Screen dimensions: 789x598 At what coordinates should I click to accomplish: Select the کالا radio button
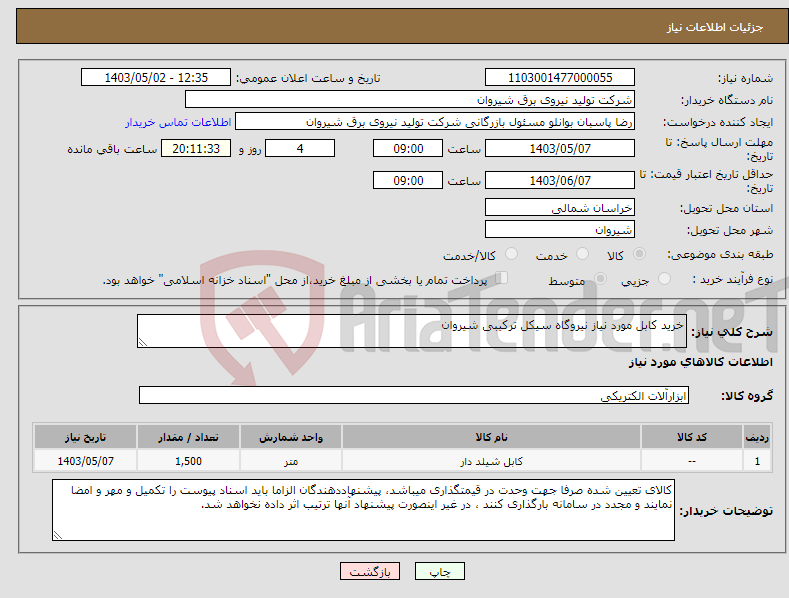pyautogui.click(x=639, y=254)
